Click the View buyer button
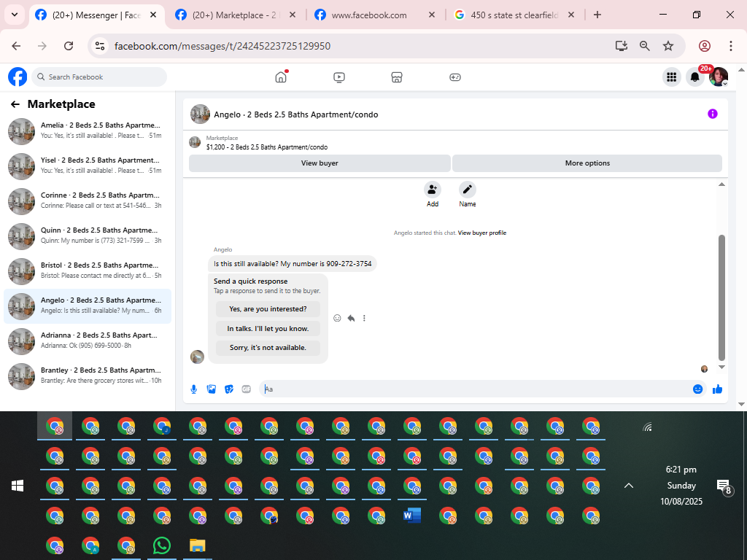Image resolution: width=747 pixels, height=560 pixels. [320, 163]
